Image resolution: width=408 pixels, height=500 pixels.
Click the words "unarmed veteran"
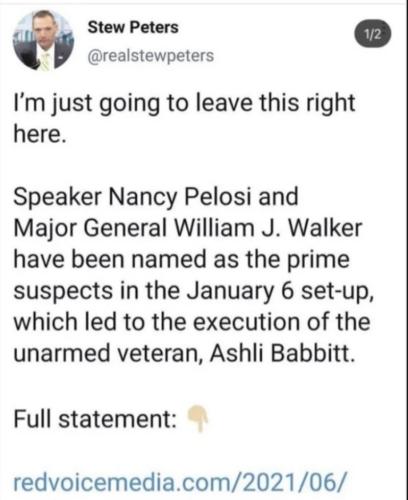tap(108, 353)
